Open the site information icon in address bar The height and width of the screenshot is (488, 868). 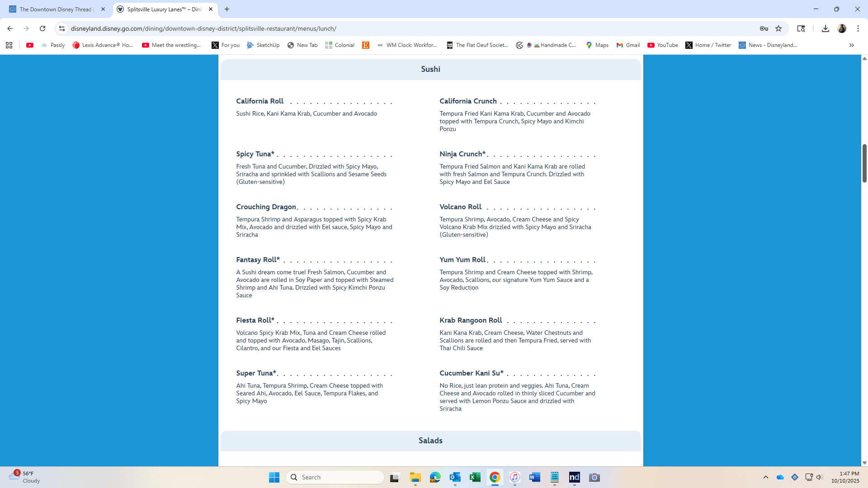pos(62,28)
